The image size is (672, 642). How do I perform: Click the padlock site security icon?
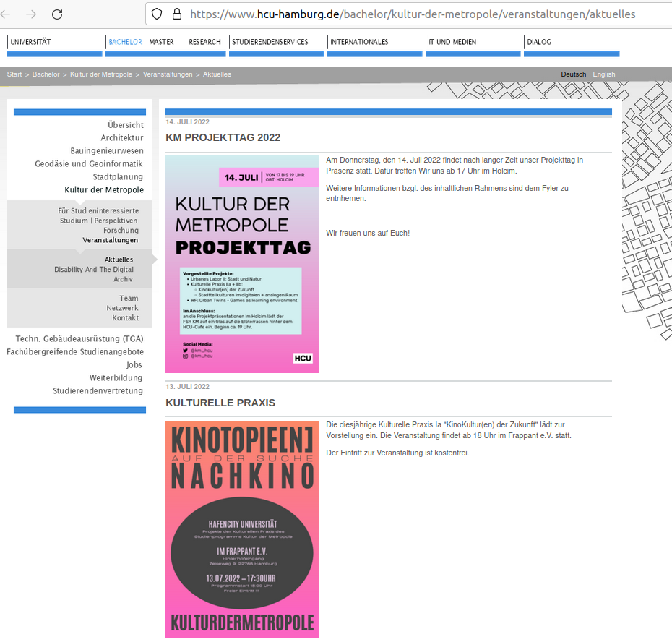click(176, 14)
